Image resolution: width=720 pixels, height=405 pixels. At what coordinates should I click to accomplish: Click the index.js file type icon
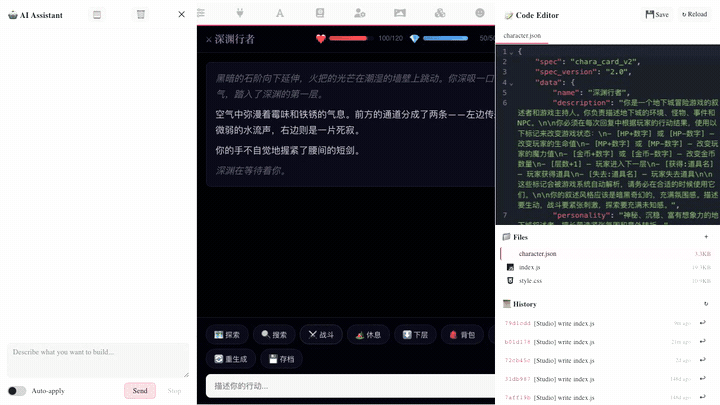510,267
